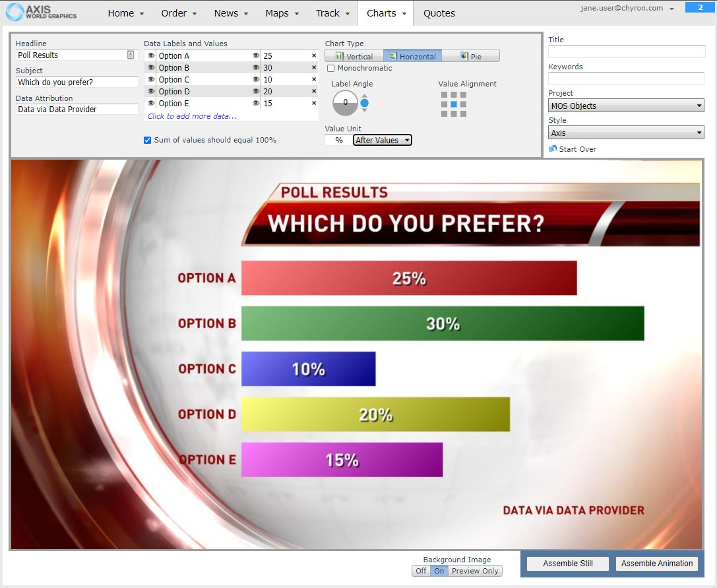Open the Track menu
The image size is (717, 588).
click(x=332, y=13)
